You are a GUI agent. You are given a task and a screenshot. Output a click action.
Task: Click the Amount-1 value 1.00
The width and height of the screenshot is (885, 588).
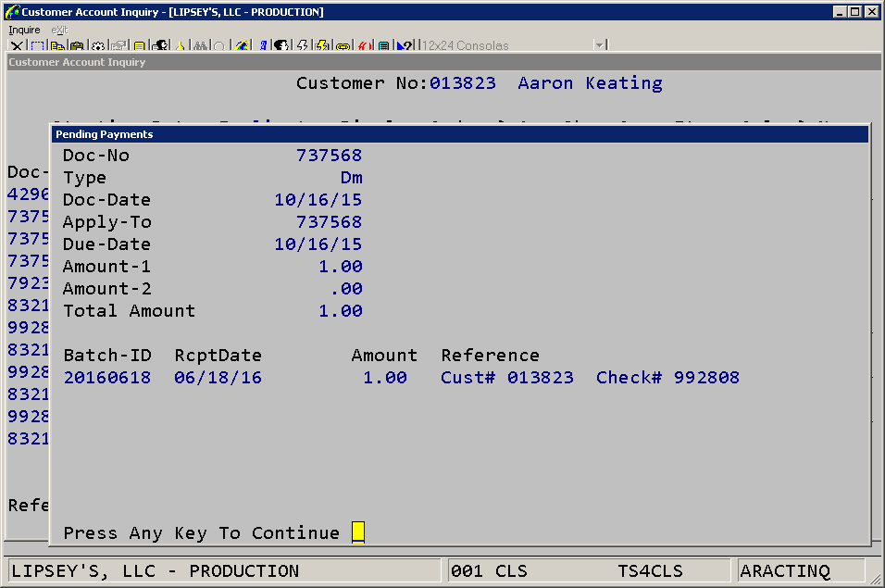click(x=341, y=267)
